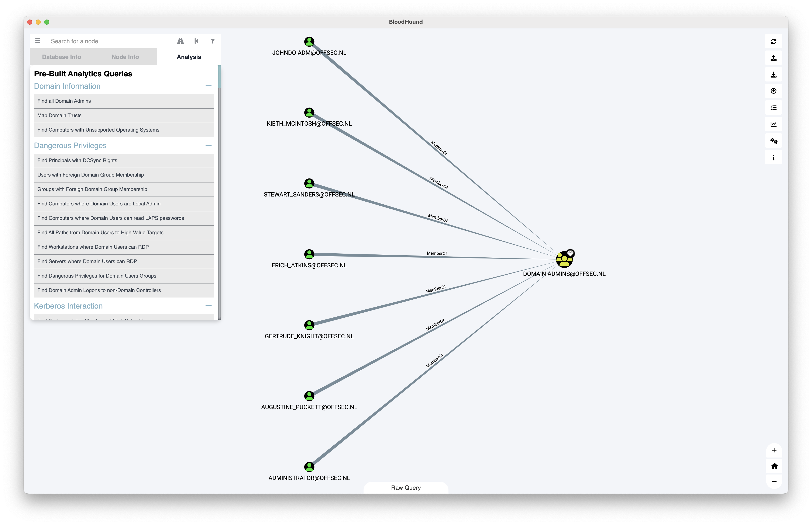Viewport: 812px width, 525px height.
Task: Click the upload data icon
Action: tap(773, 91)
